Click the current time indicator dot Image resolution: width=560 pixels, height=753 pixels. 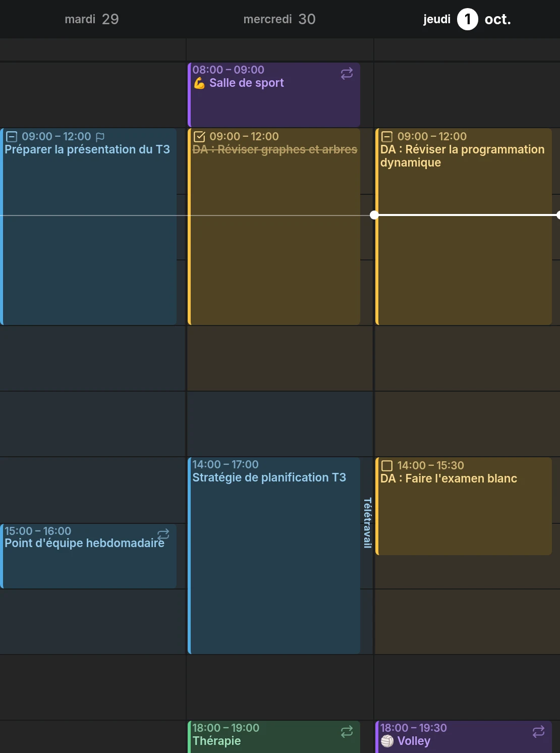click(374, 215)
